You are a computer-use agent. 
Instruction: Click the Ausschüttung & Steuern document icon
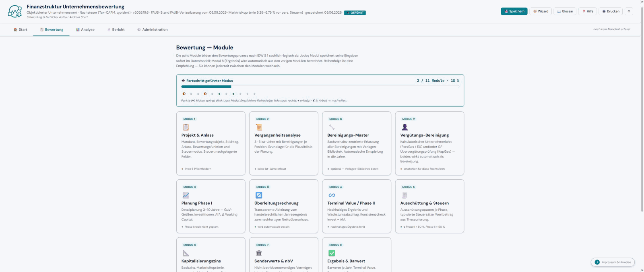405,195
